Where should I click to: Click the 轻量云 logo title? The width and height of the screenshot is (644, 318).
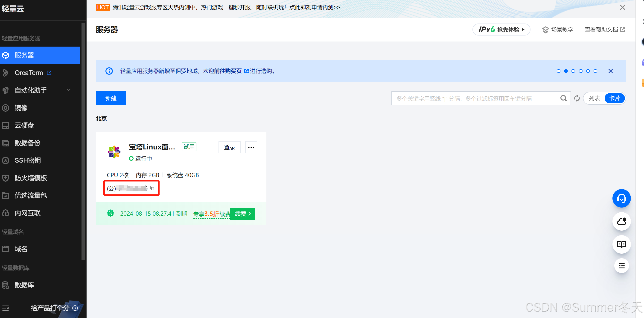click(13, 9)
